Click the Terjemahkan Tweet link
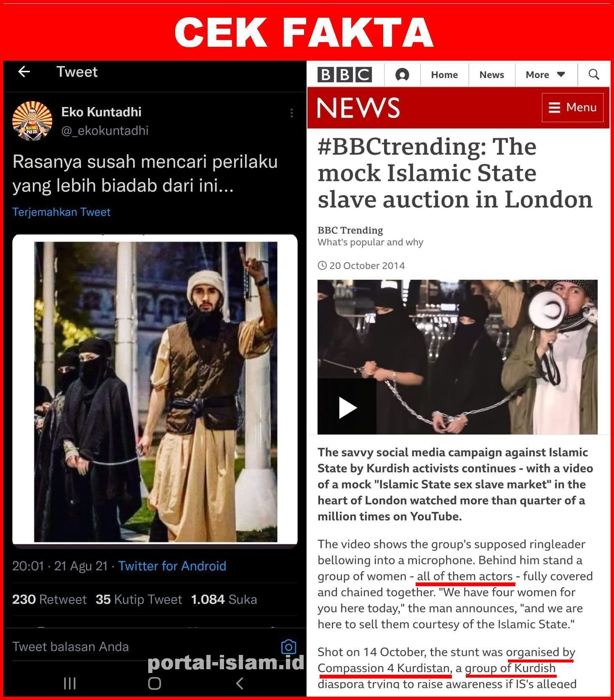Viewport: 614px width, 700px height. (61, 212)
